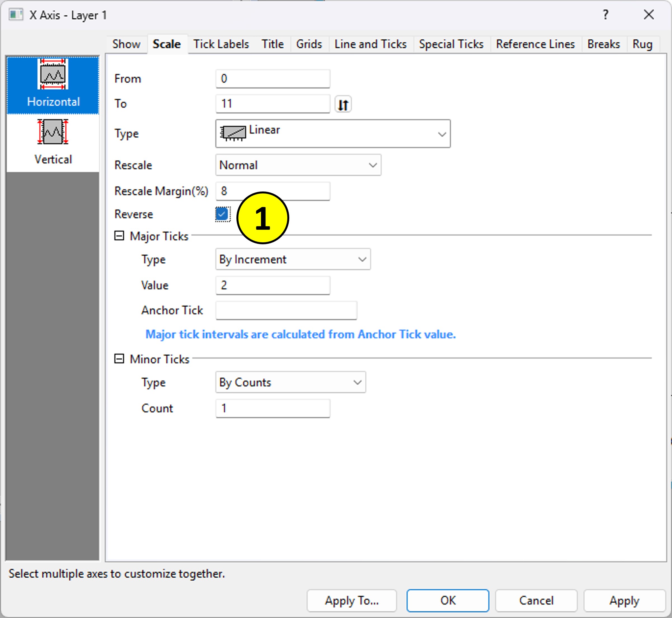Uncheck the Reverse checkbox
The height and width of the screenshot is (618, 672).
pos(222,214)
